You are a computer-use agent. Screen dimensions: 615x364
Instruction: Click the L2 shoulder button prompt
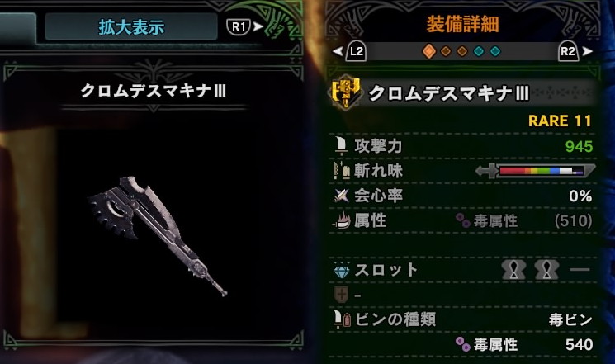pyautogui.click(x=356, y=51)
